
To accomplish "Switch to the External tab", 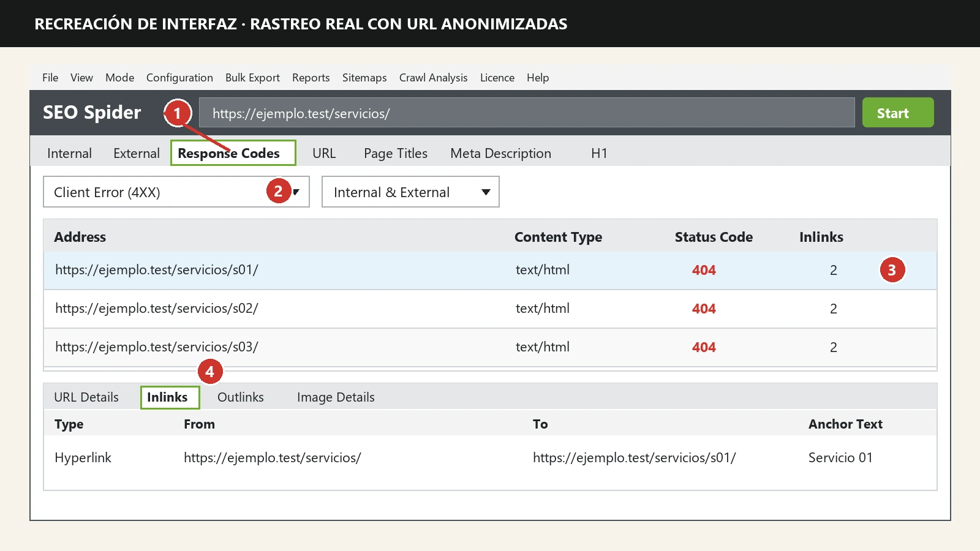I will [x=136, y=153].
